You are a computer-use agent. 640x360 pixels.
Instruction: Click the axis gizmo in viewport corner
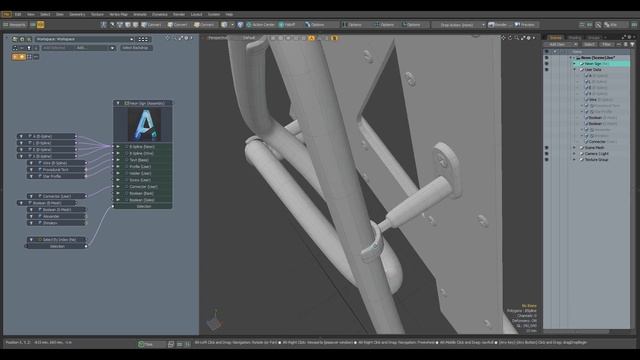(x=214, y=320)
